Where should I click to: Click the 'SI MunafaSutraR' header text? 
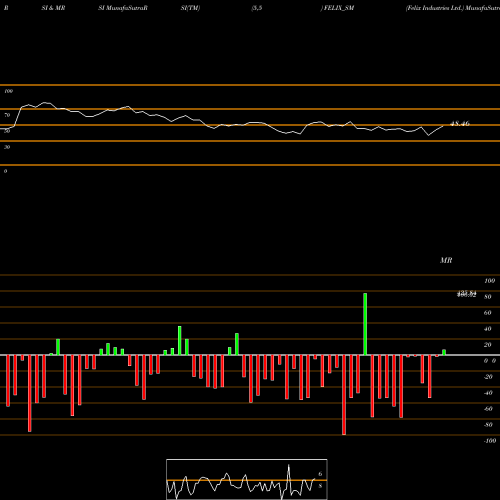tap(123, 8)
